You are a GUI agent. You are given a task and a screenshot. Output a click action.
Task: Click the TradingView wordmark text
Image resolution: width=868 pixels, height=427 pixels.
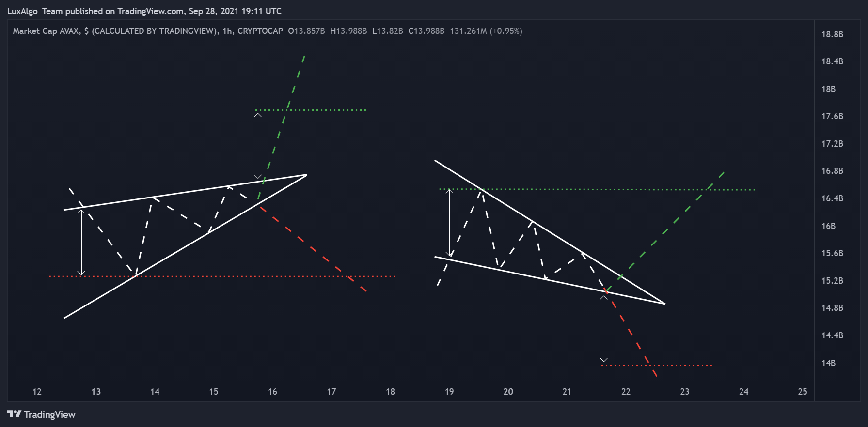click(50, 414)
